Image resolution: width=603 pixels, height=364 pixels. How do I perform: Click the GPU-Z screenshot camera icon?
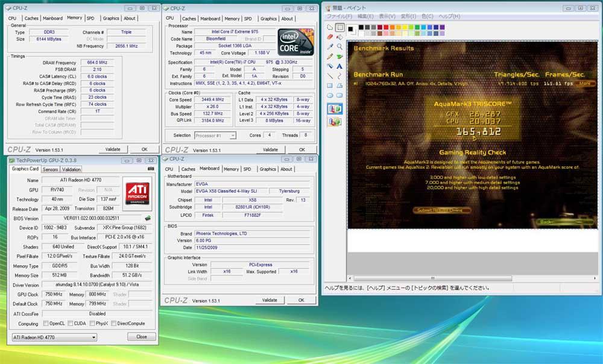pos(151,169)
